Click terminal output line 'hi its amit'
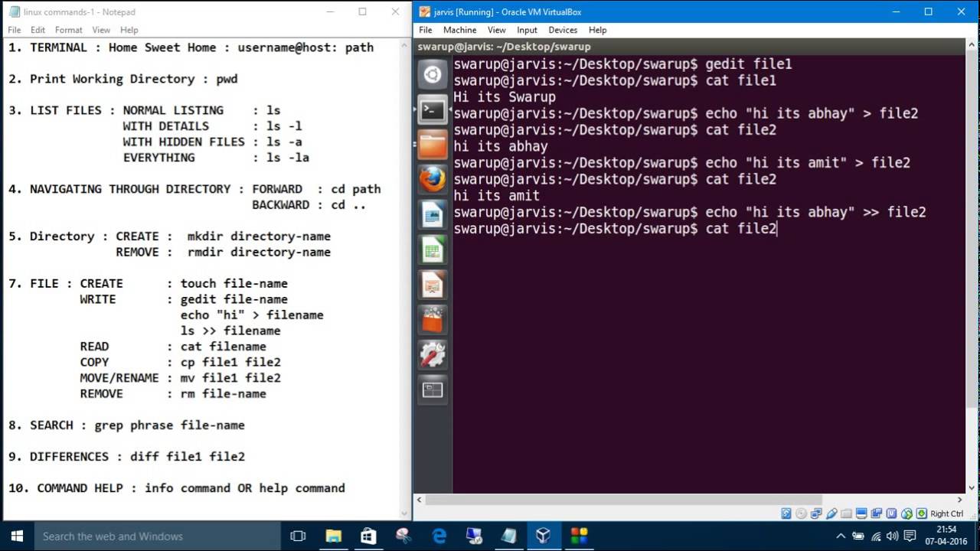 point(496,195)
